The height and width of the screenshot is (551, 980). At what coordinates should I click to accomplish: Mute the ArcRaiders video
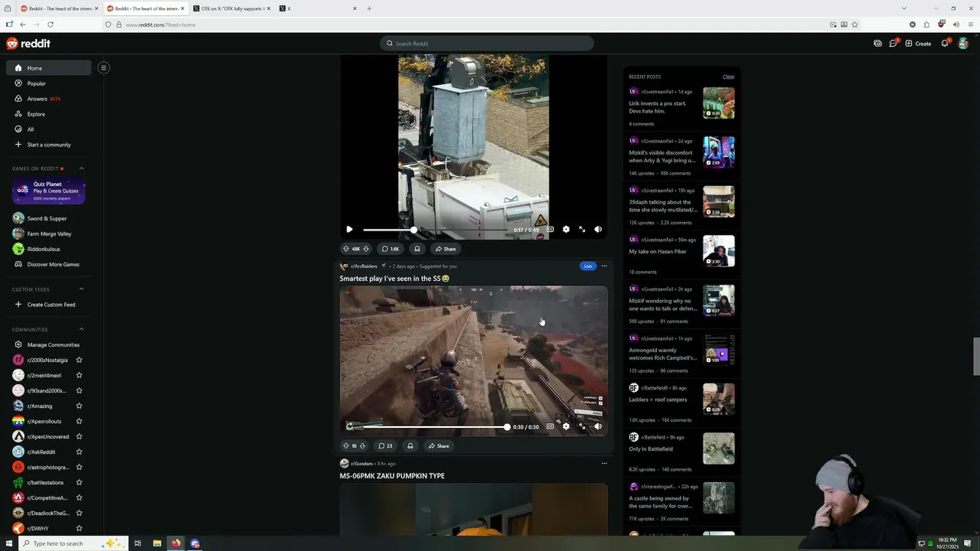point(598,426)
